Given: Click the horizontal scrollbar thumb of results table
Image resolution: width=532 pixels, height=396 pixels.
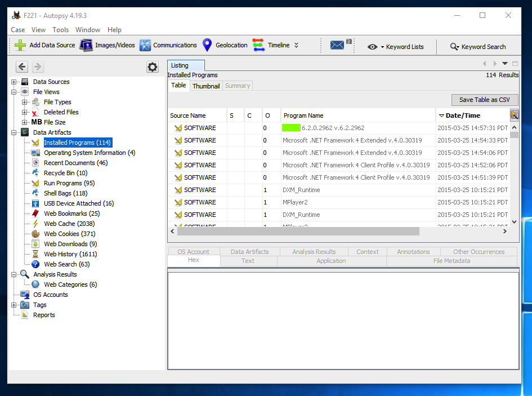Looking at the screenshot, I should [x=298, y=232].
